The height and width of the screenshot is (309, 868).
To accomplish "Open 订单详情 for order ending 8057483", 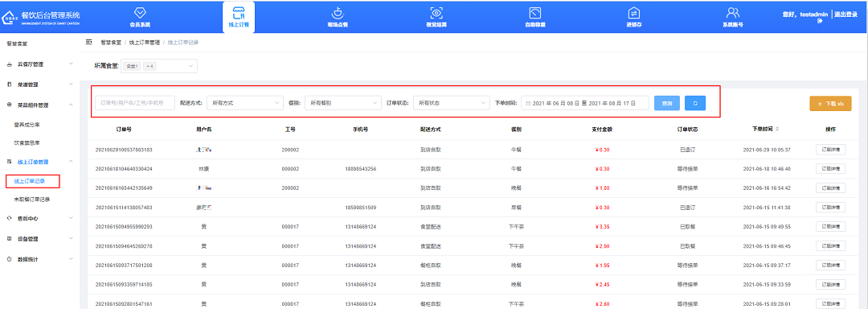I will [830, 207].
